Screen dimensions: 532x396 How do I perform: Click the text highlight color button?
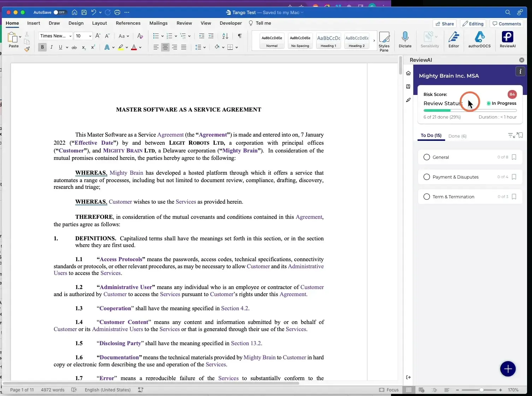point(121,47)
